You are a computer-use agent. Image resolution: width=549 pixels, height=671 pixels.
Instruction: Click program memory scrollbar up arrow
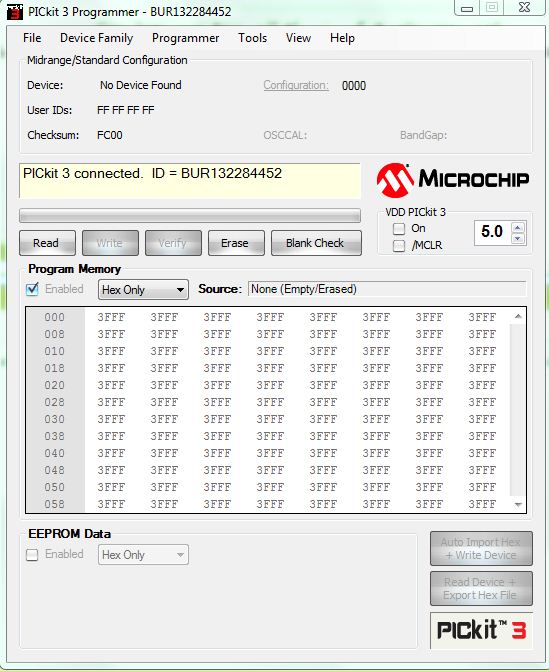518,316
